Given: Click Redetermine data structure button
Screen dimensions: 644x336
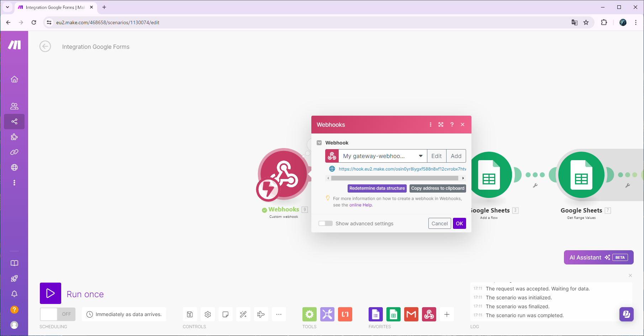Looking at the screenshot, I should pyautogui.click(x=377, y=188).
